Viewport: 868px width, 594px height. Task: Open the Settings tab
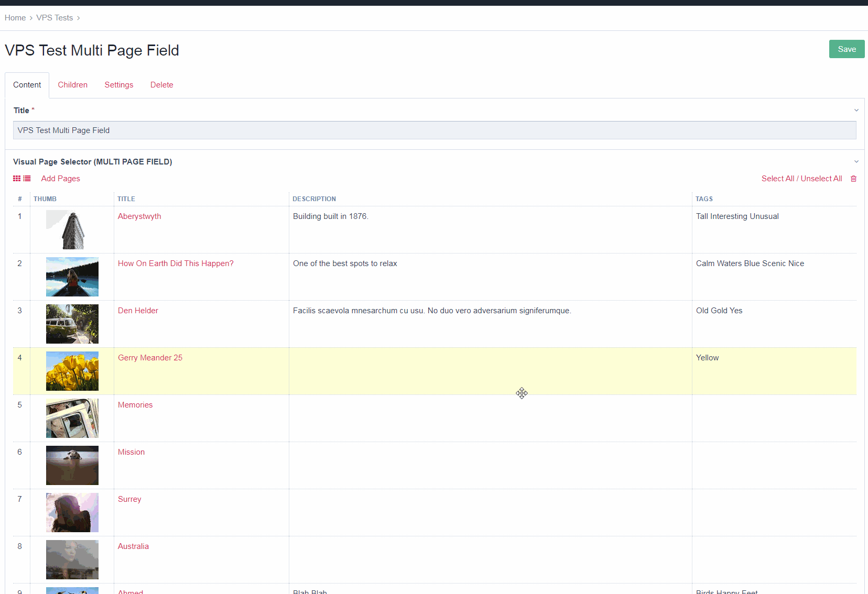pos(118,84)
